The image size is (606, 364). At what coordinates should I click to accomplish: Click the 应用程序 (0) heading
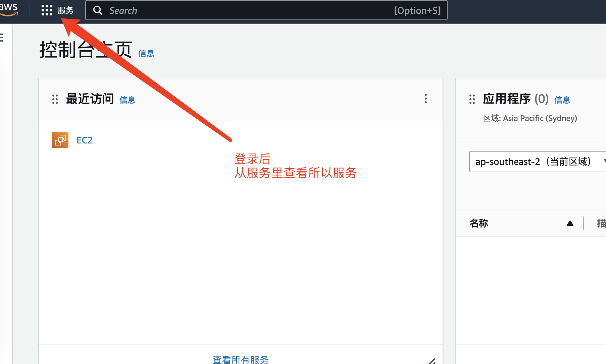[x=516, y=99]
